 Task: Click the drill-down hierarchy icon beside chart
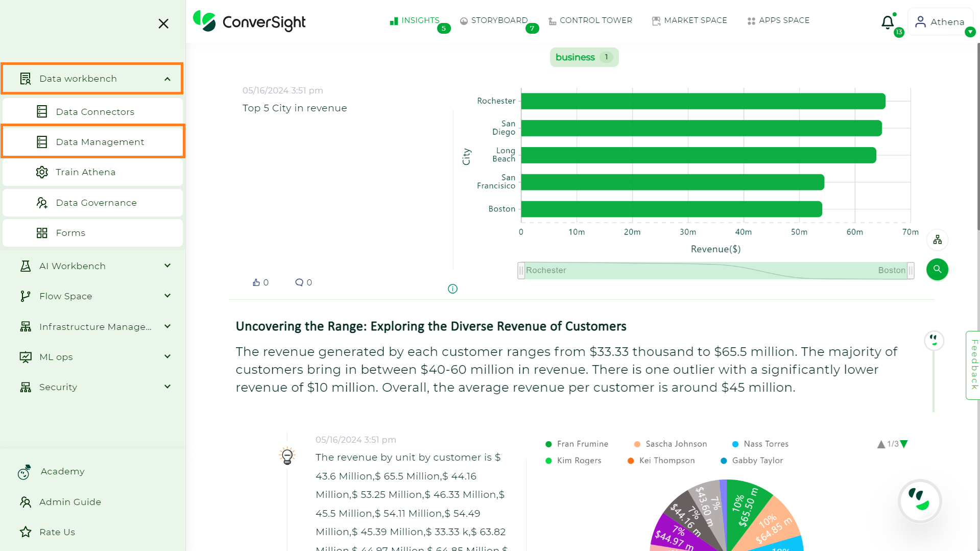pos(937,239)
